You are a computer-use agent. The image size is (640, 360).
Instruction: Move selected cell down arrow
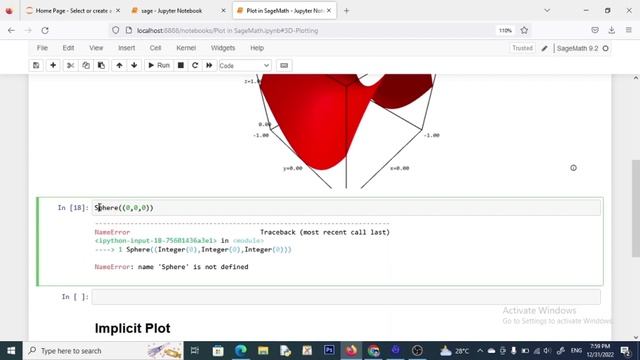[134, 65]
